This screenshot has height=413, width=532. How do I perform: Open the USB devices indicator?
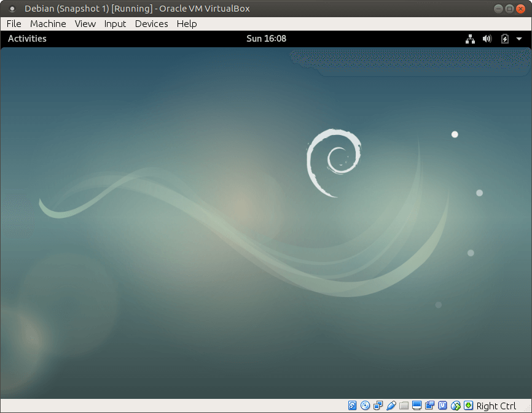391,406
